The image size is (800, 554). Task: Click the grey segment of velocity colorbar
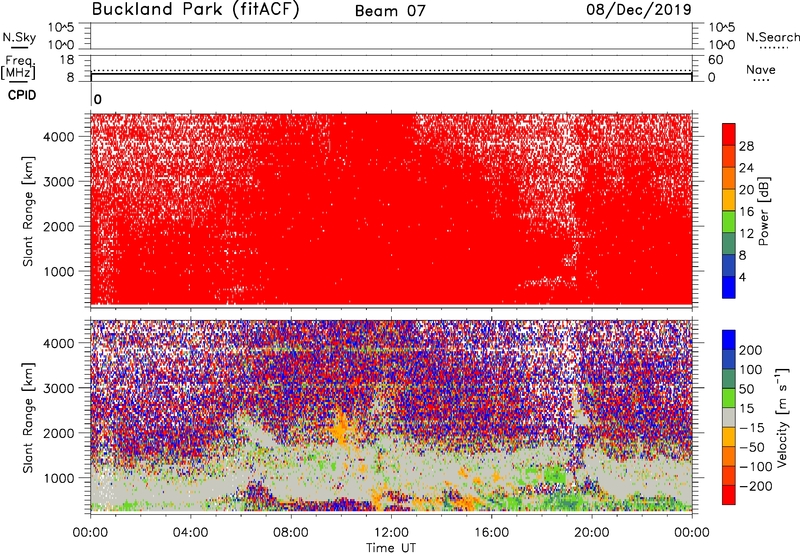[x=729, y=417]
